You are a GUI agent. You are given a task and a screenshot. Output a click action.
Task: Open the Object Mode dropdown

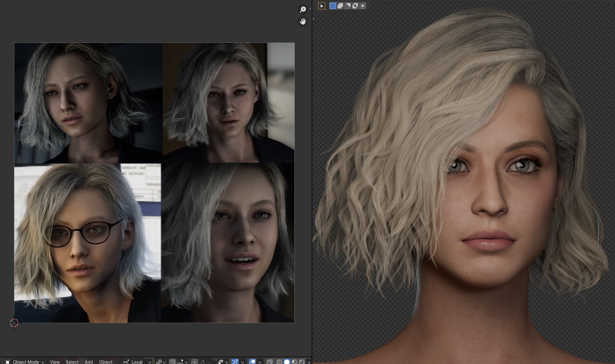tap(24, 362)
